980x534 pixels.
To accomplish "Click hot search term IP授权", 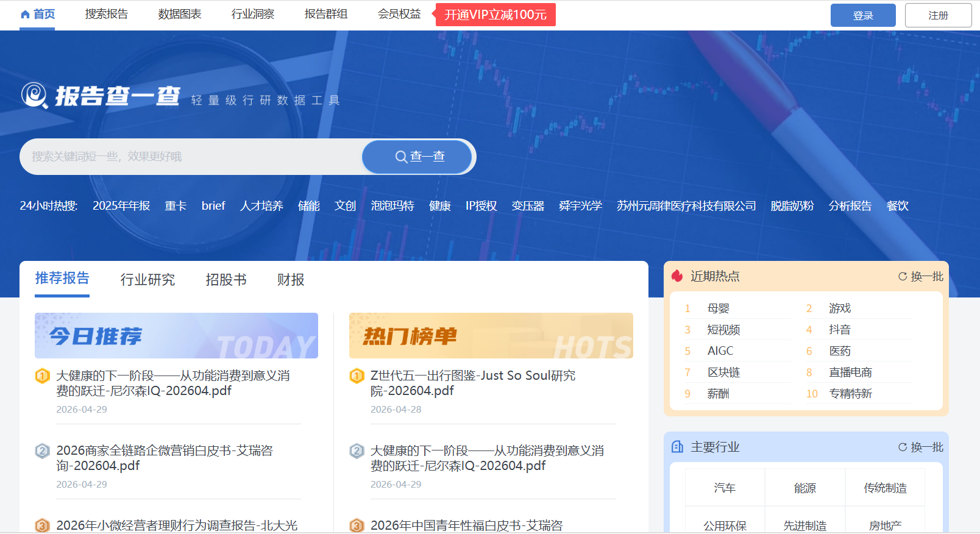I will 481,206.
